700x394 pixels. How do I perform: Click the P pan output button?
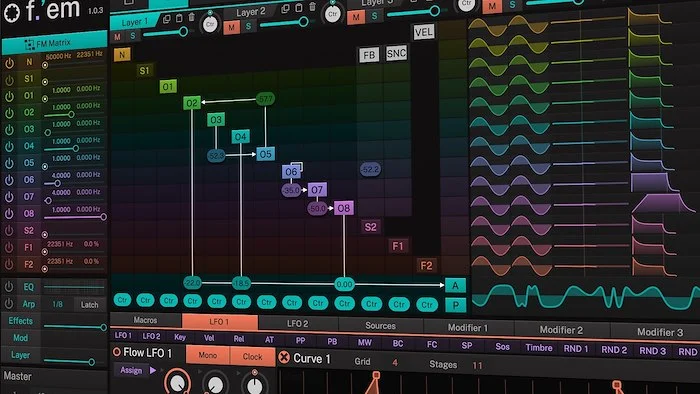coord(455,305)
